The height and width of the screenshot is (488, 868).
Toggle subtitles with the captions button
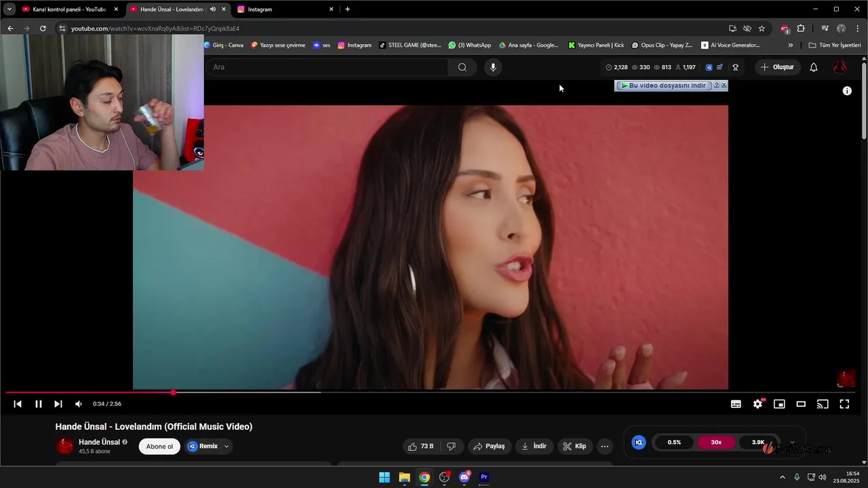pos(736,404)
